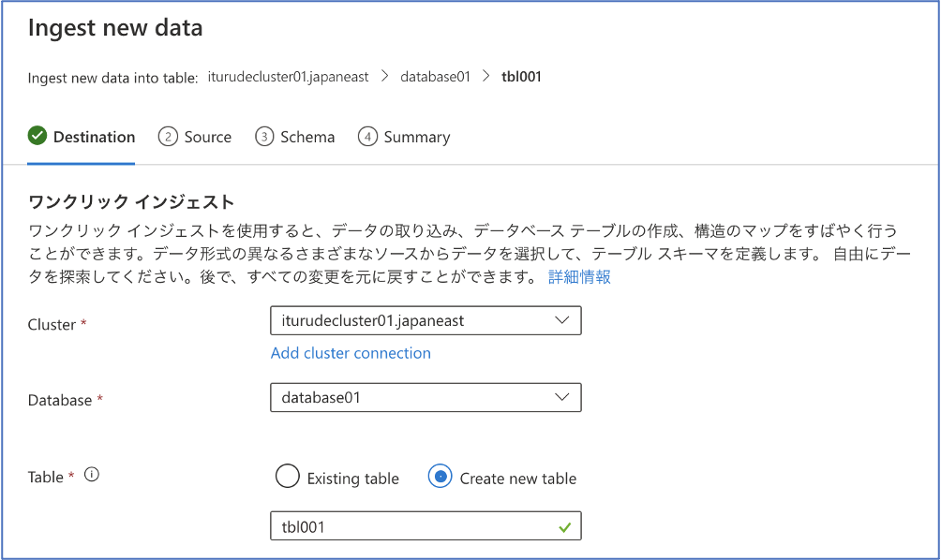941x560 pixels.
Task: Click the Table field label
Action: (46, 478)
